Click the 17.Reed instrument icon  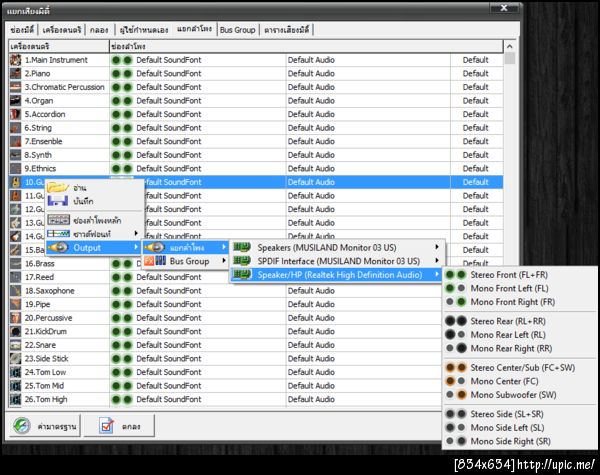click(15, 277)
